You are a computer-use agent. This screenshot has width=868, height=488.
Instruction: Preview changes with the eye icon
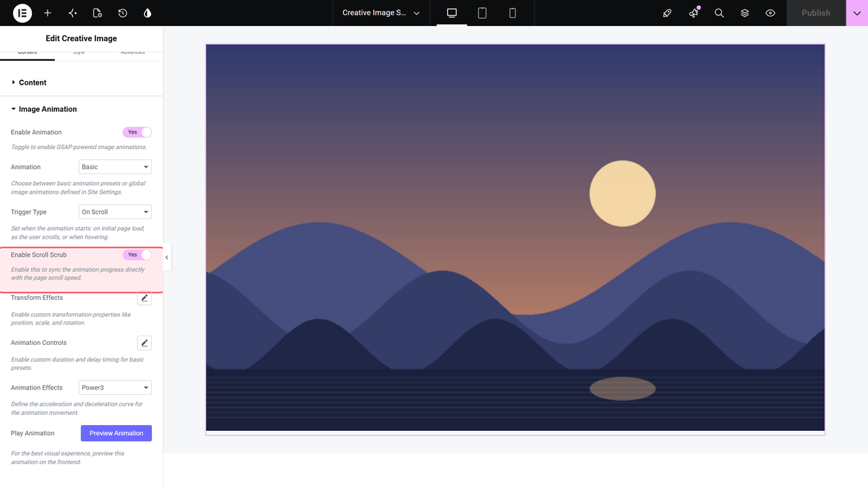[770, 13]
